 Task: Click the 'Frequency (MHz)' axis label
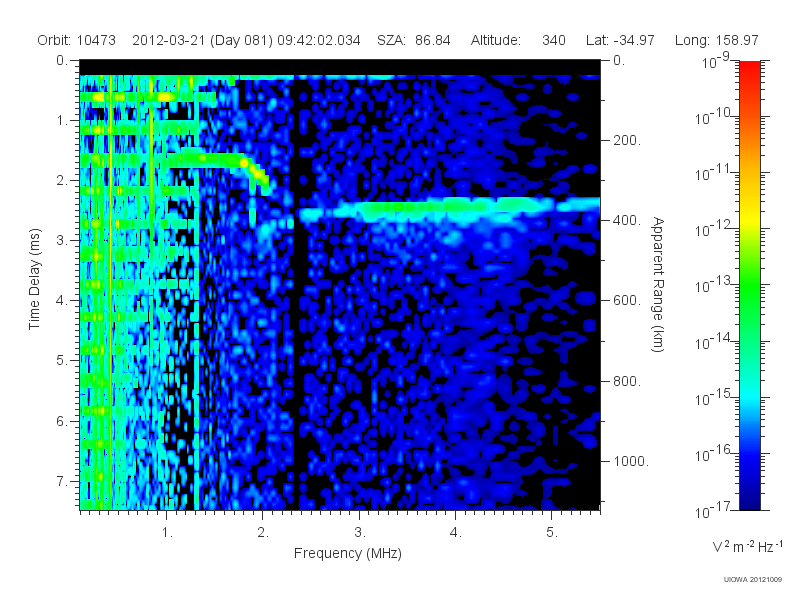point(347,554)
